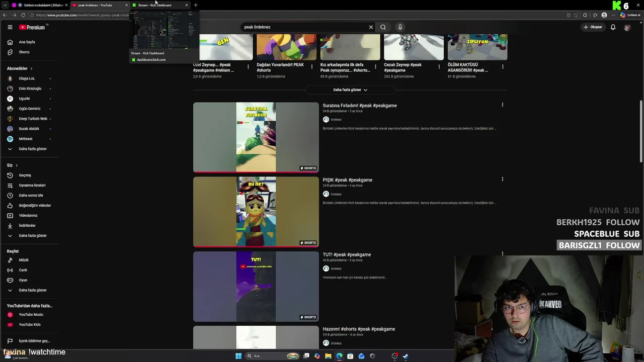This screenshot has height=362, width=644.
Task: Click the magnifier search button
Action: point(383,27)
